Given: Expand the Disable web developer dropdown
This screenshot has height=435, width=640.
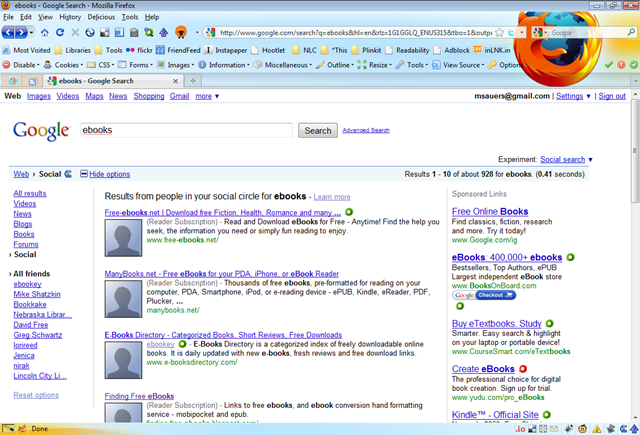Looking at the screenshot, I should (38, 65).
